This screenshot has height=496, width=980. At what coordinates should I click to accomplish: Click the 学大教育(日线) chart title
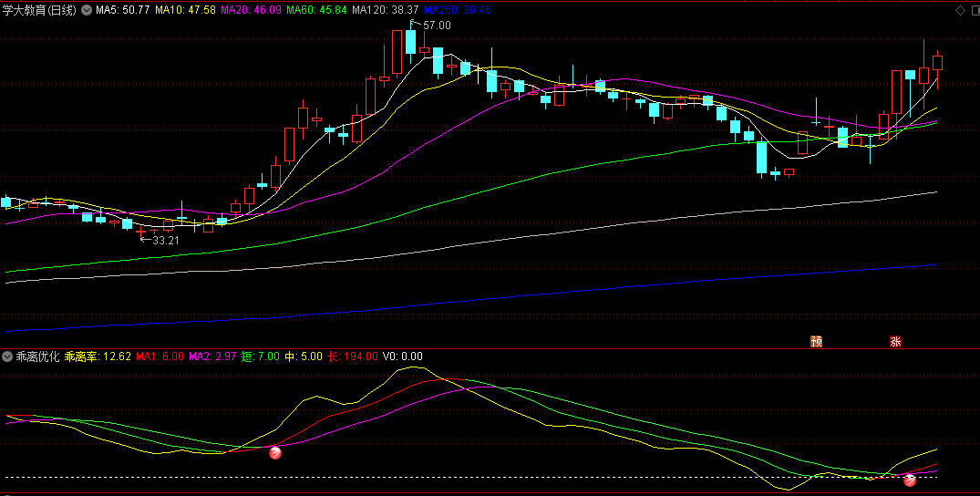coord(39,10)
